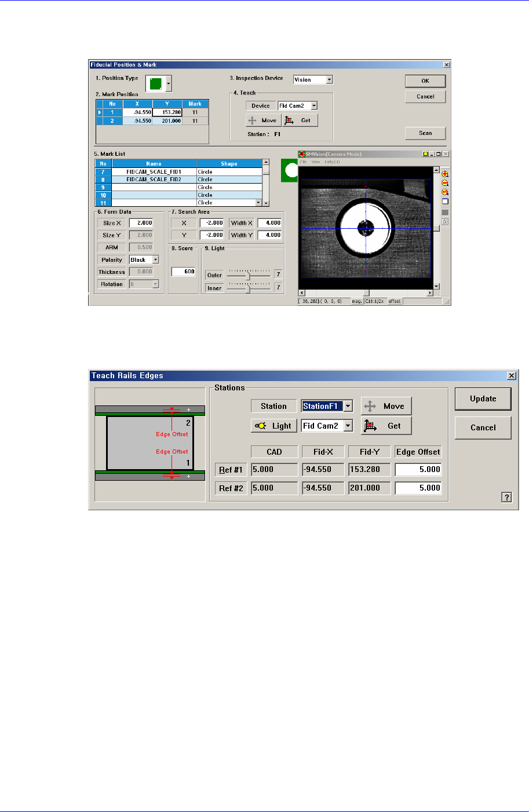Click the Device button in the Teach group
Screen dimensions: 529x812
(261, 106)
